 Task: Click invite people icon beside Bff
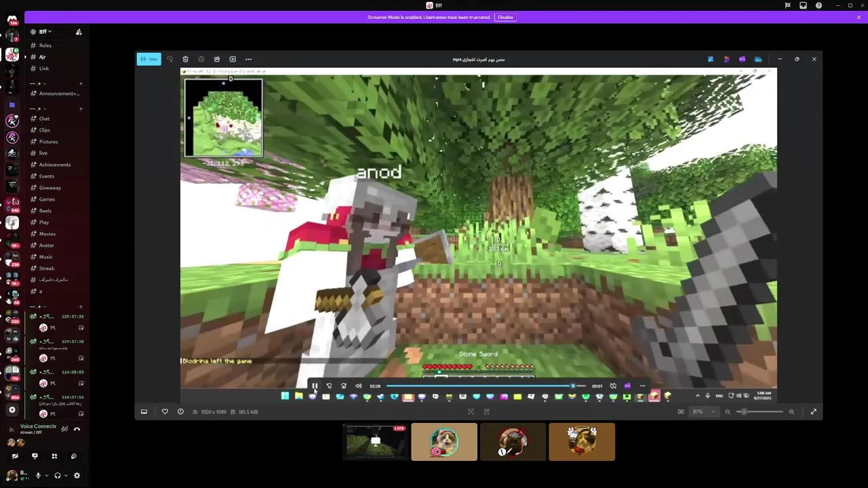(x=79, y=32)
